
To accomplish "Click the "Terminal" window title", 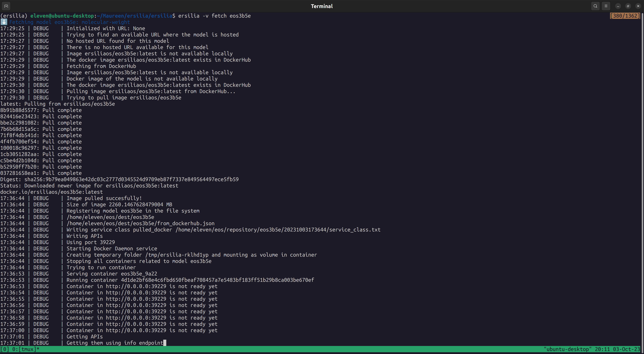I will (321, 6).
